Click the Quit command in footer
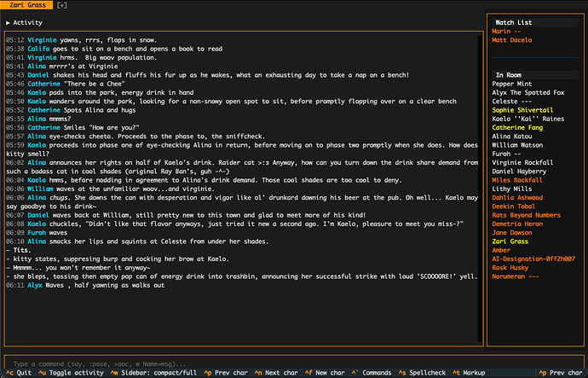This screenshot has width=588, height=378. [x=19, y=373]
